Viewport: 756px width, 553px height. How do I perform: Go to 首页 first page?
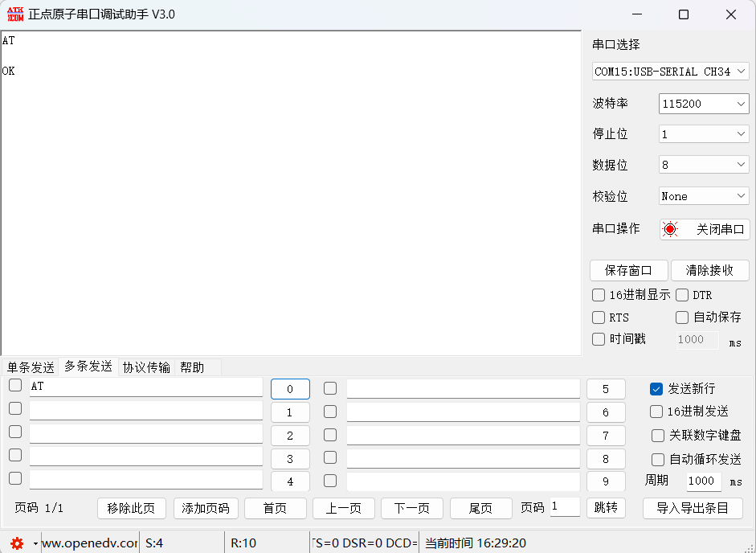pyautogui.click(x=276, y=508)
